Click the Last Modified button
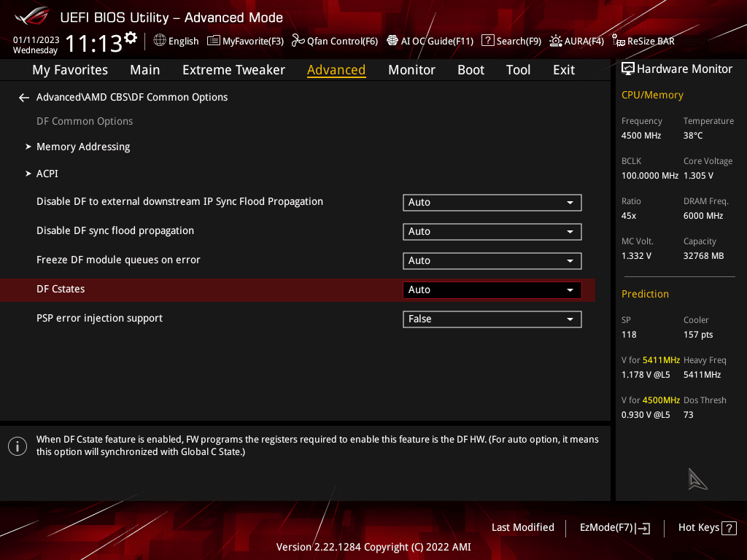The height and width of the screenshot is (560, 747). 522,528
